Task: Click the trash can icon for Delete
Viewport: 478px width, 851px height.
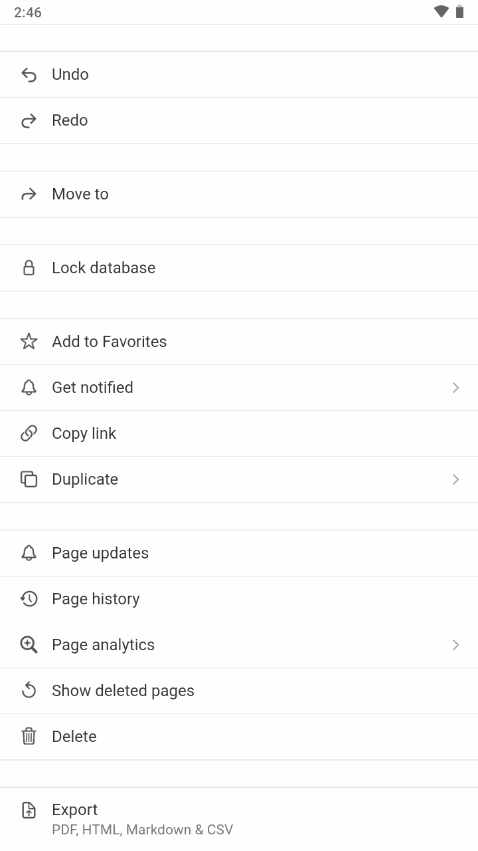Action: (x=29, y=736)
